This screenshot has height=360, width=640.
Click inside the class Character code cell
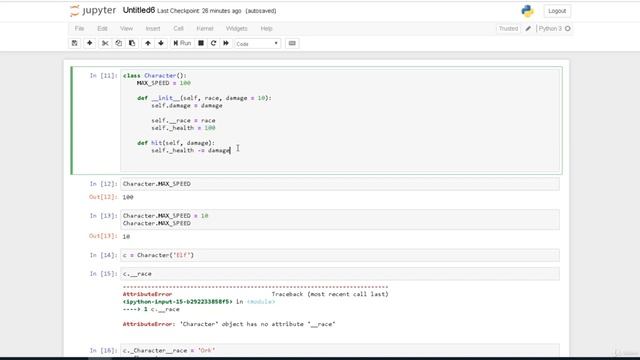[x=340, y=120]
